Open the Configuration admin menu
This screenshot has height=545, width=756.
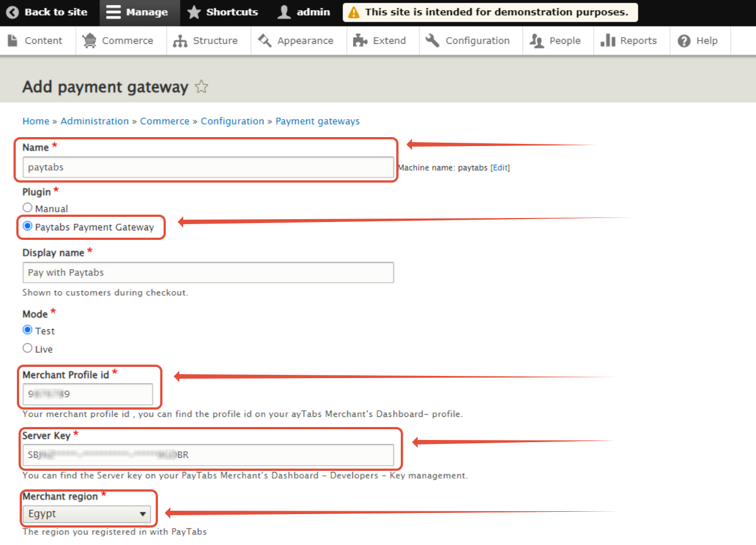(471, 40)
